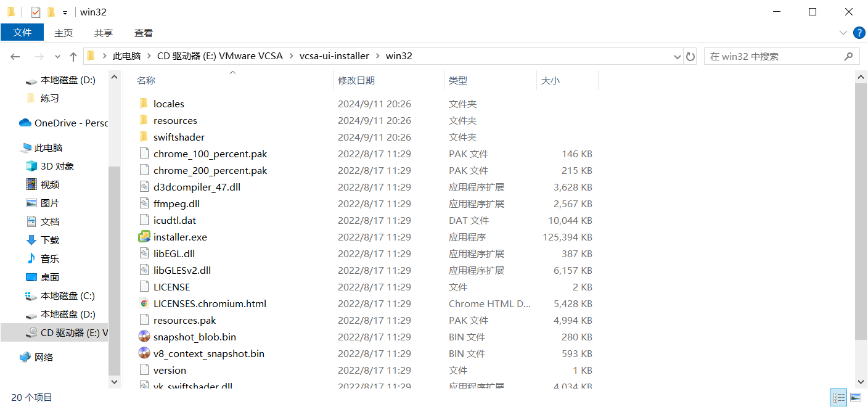Select the chrome_200_percent.pak file name
The height and width of the screenshot is (407, 868).
coord(210,170)
